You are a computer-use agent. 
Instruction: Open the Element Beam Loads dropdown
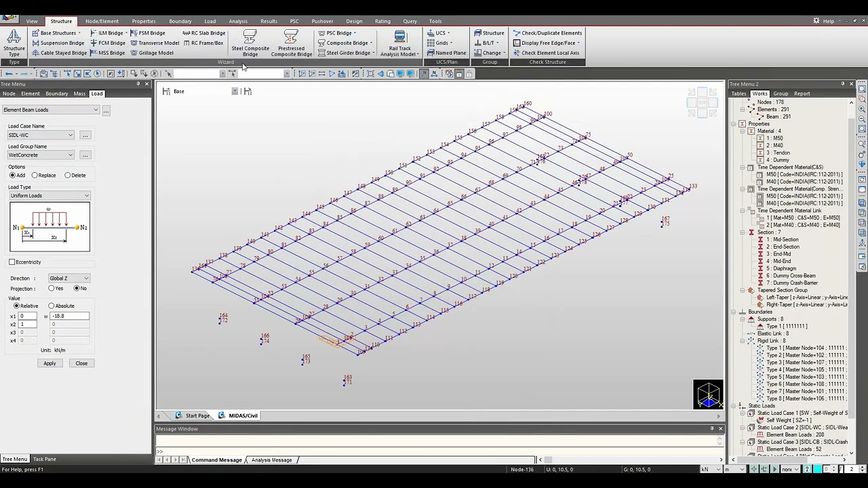click(x=51, y=110)
